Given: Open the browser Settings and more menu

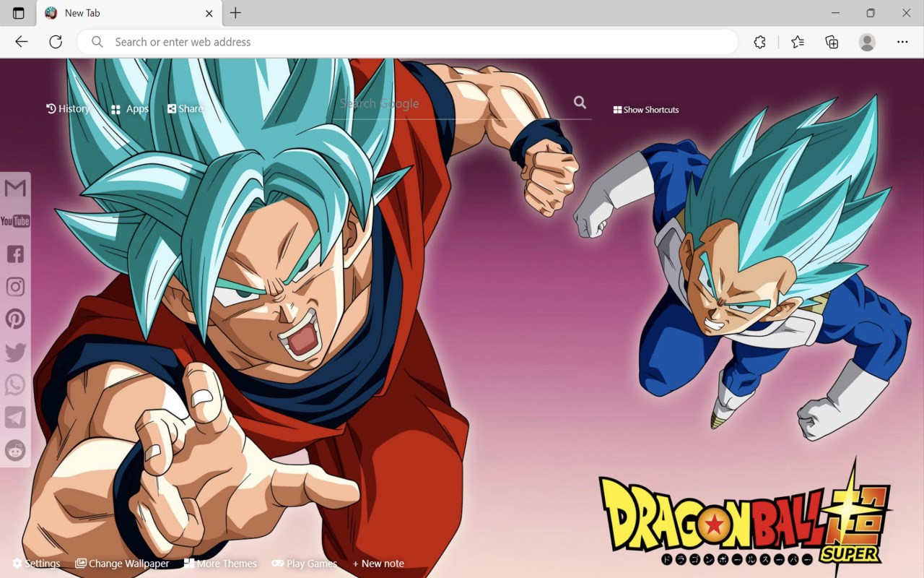Looking at the screenshot, I should (x=902, y=42).
